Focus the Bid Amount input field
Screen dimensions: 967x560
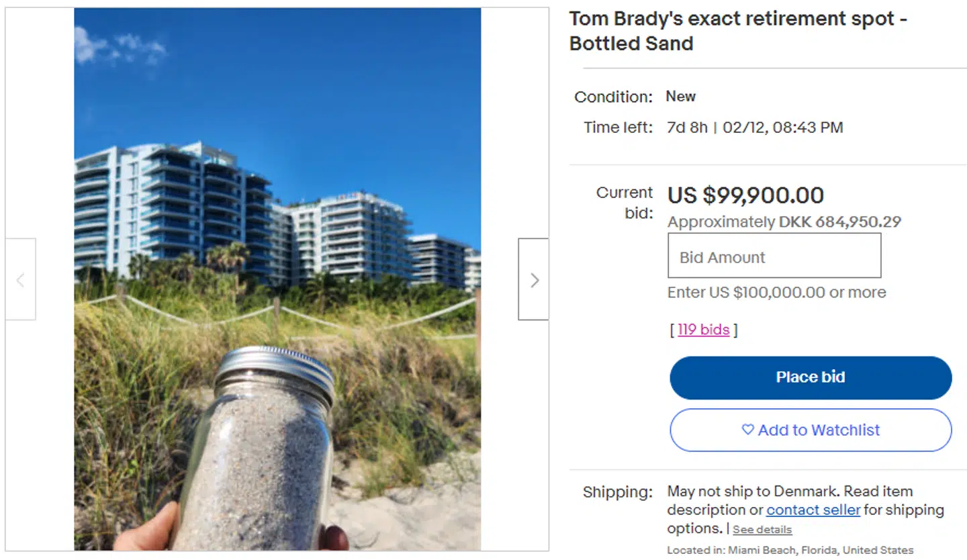tap(774, 256)
